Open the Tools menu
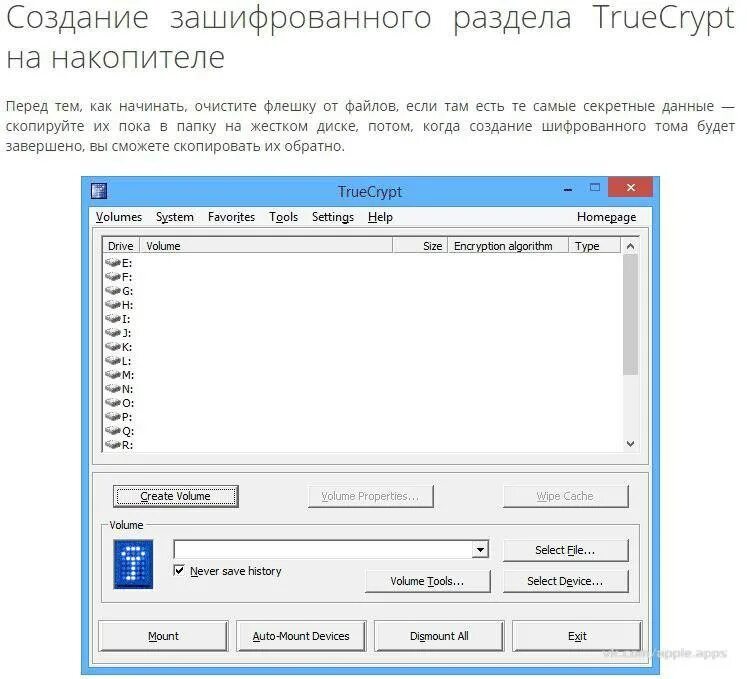The image size is (747, 679). 283,217
